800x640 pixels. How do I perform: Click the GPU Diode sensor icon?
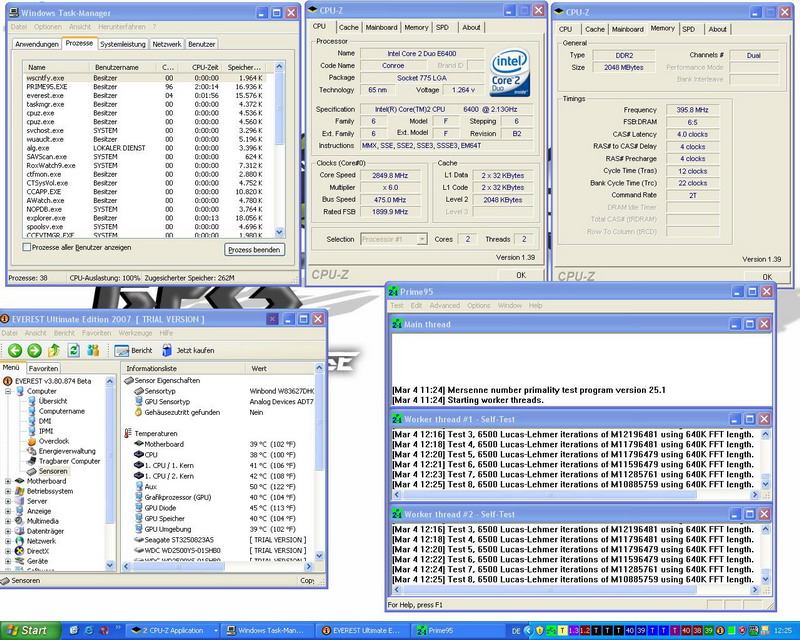click(139, 508)
